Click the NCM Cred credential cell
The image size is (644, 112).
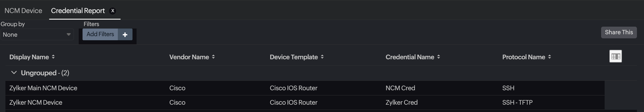coord(400,88)
